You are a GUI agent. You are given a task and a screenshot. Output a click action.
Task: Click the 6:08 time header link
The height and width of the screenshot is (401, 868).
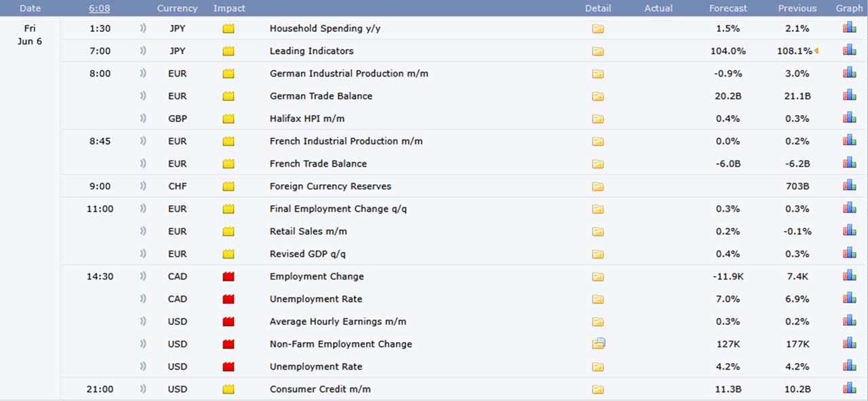[x=99, y=8]
